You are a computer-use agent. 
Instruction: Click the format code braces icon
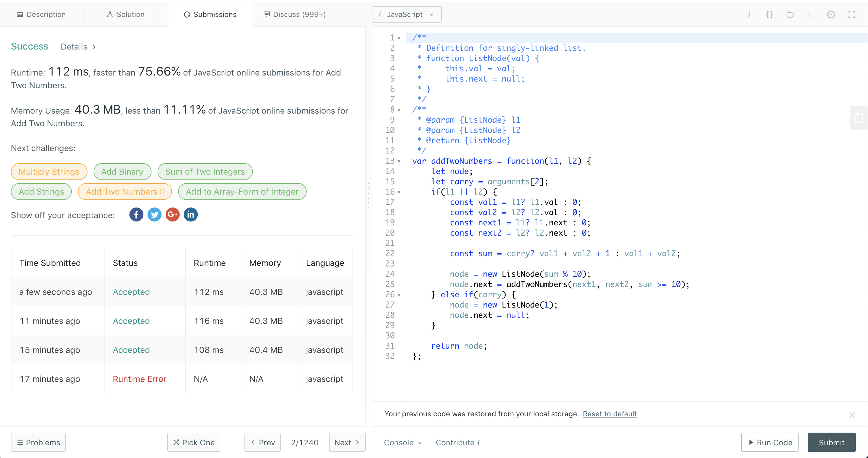[x=769, y=15]
